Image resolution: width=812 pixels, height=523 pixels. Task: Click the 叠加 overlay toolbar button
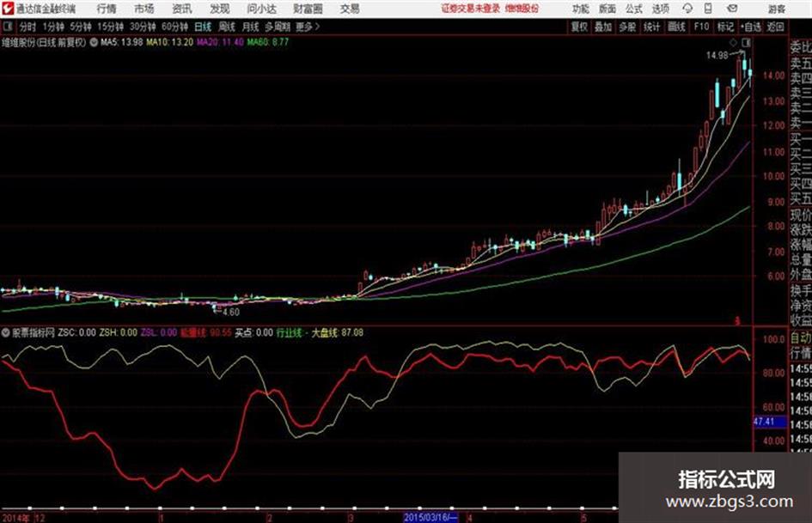tap(603, 27)
